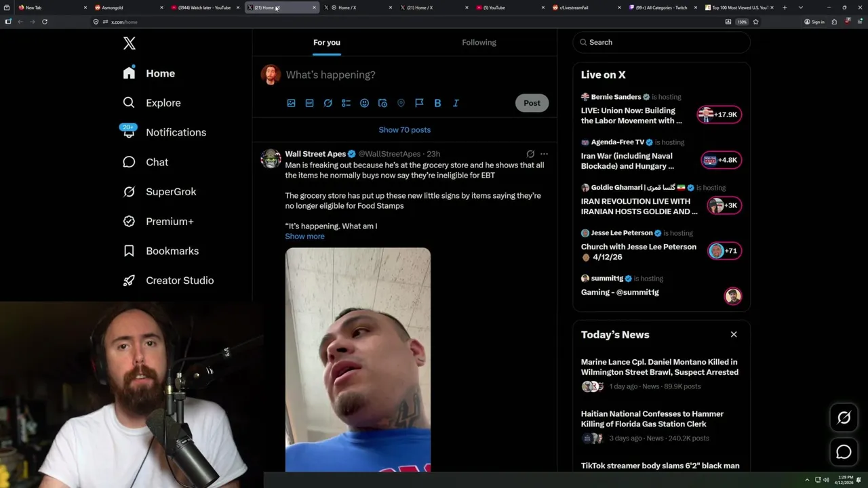The image size is (868, 488).
Task: Click the Grok enhance icon in composer
Action: (328, 103)
